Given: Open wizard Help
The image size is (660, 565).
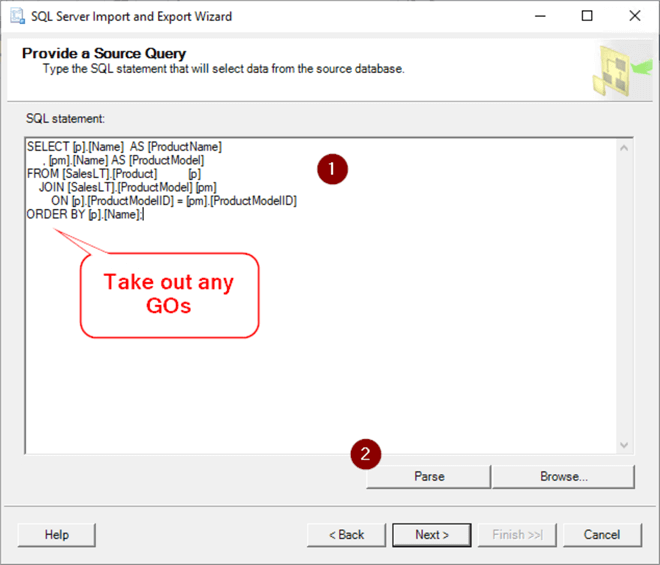Looking at the screenshot, I should [x=57, y=535].
